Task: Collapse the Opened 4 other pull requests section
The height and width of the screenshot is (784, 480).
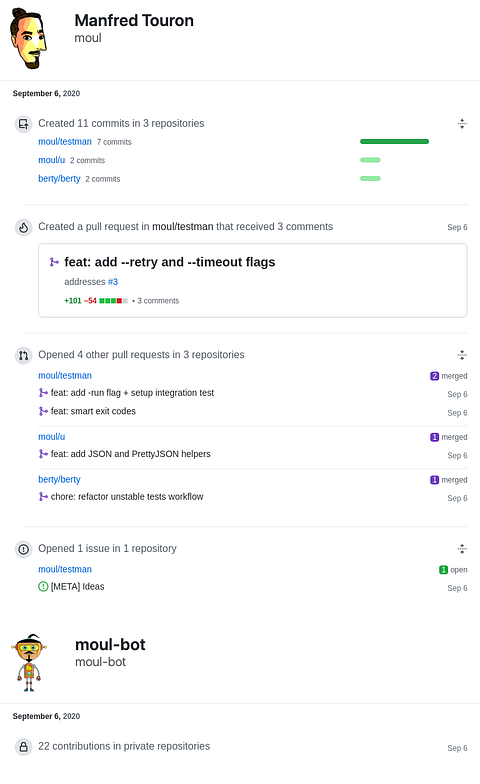Action: (x=462, y=355)
